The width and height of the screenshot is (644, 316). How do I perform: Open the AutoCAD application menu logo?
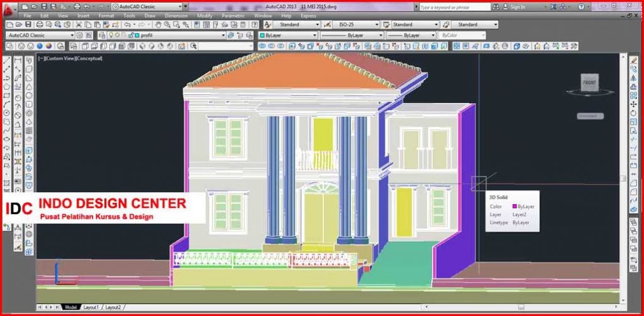[10, 9]
